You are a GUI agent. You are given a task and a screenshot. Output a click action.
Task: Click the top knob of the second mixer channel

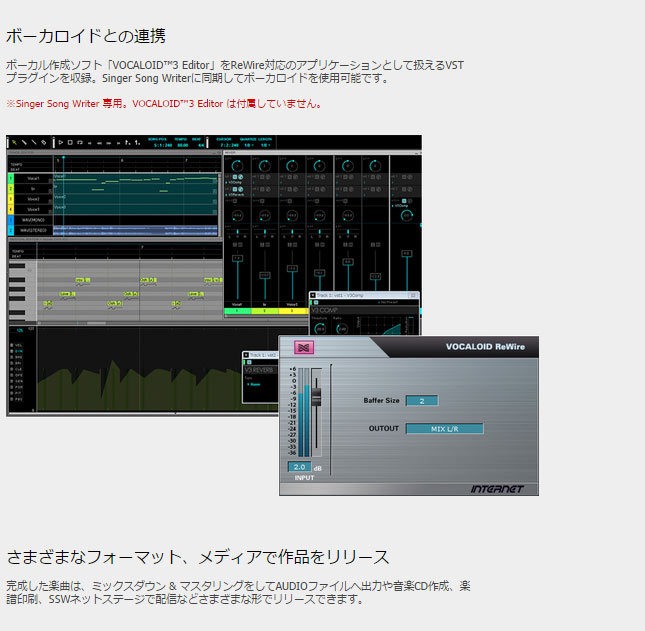264,166
